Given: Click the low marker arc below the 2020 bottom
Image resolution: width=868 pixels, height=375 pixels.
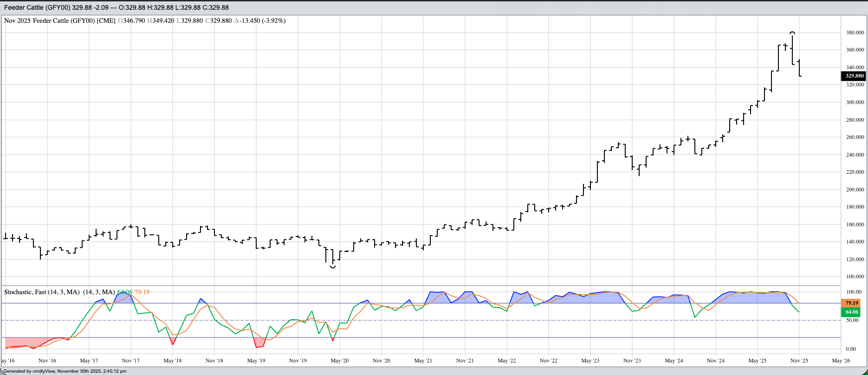Looking at the screenshot, I should click(x=332, y=267).
